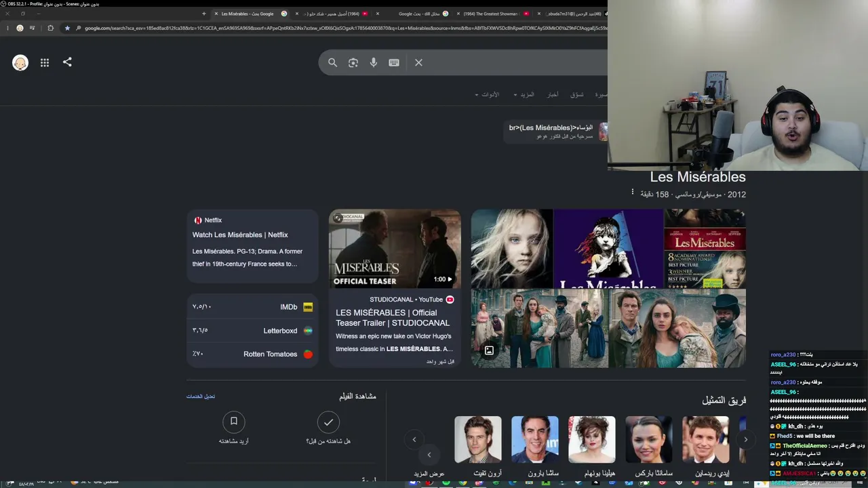Close the Les Misérables Google search tab

pos(216,14)
